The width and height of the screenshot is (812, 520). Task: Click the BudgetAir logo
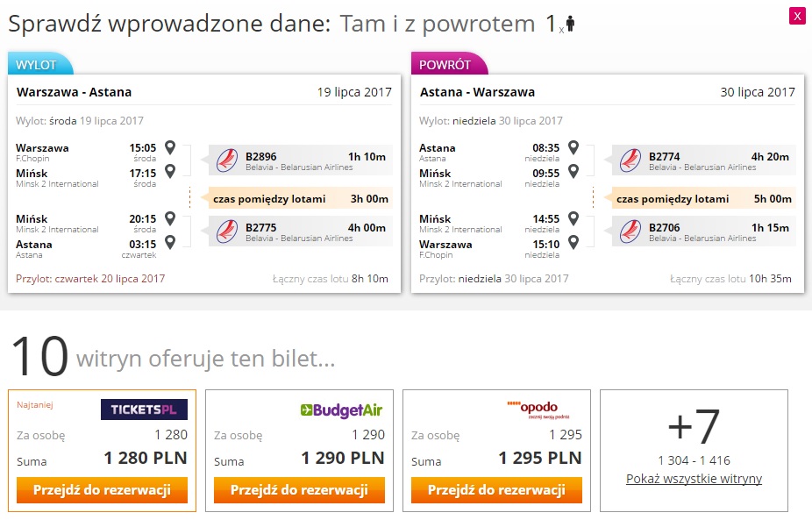click(x=341, y=410)
